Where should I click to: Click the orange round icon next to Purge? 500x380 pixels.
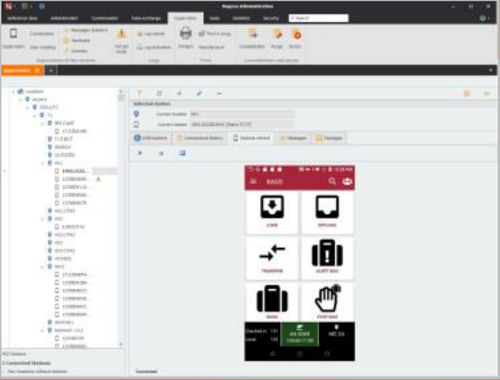296,34
